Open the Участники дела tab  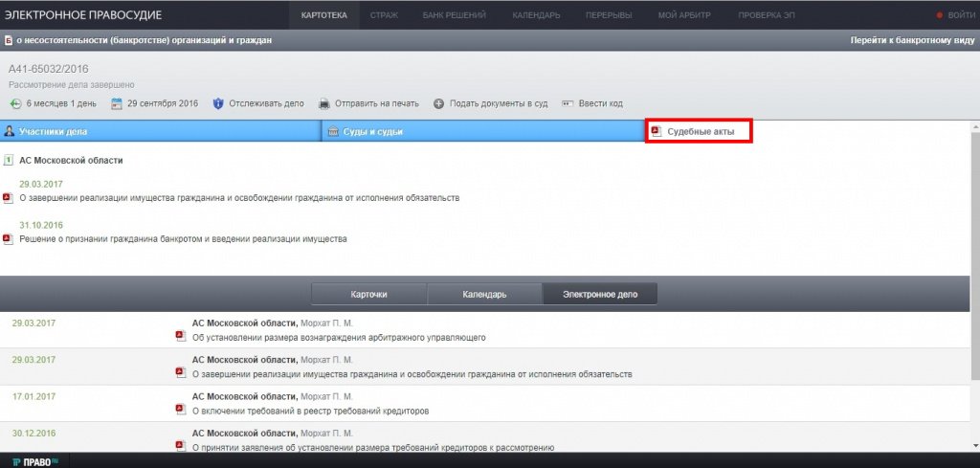point(160,132)
